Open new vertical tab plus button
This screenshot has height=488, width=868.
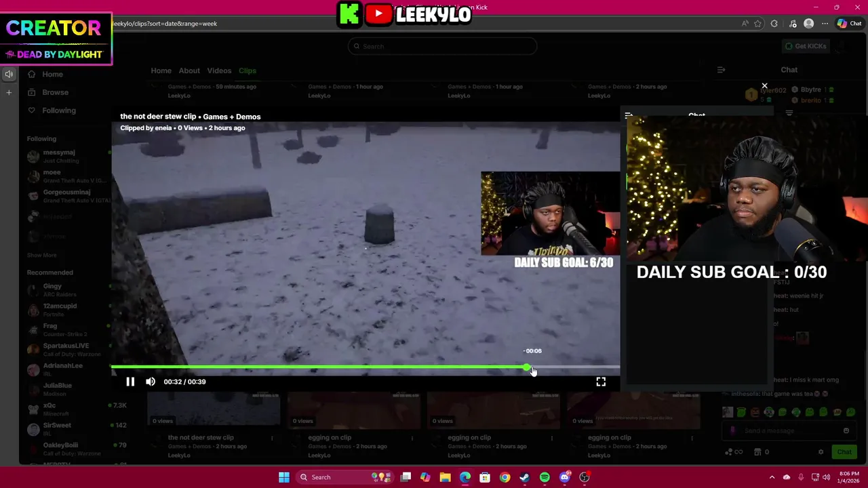tap(9, 92)
